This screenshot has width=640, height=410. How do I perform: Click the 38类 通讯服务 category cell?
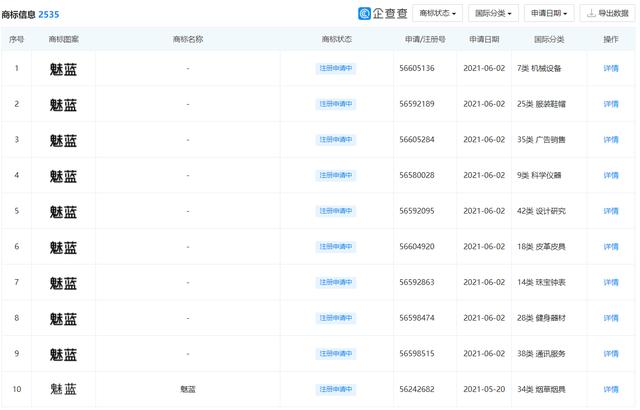541,354
